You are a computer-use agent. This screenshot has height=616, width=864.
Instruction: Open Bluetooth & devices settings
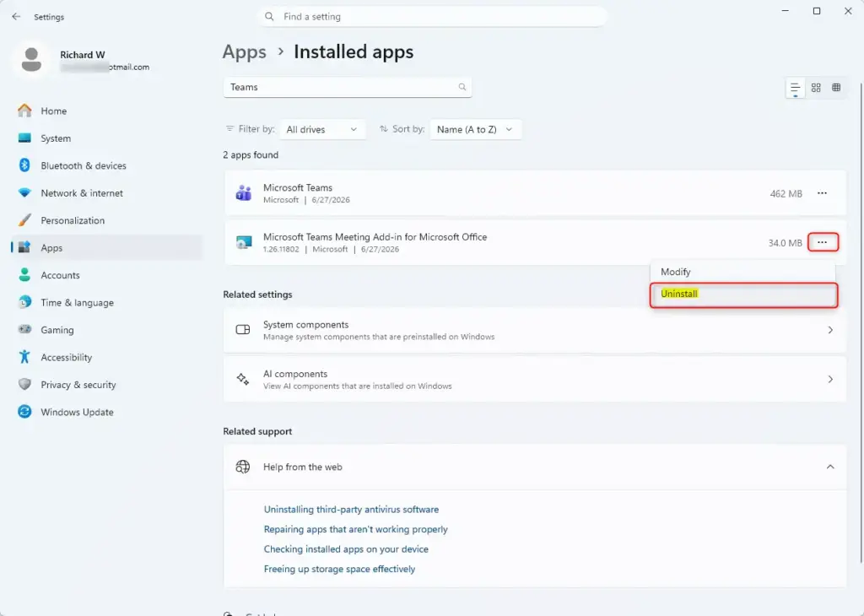tap(107, 166)
